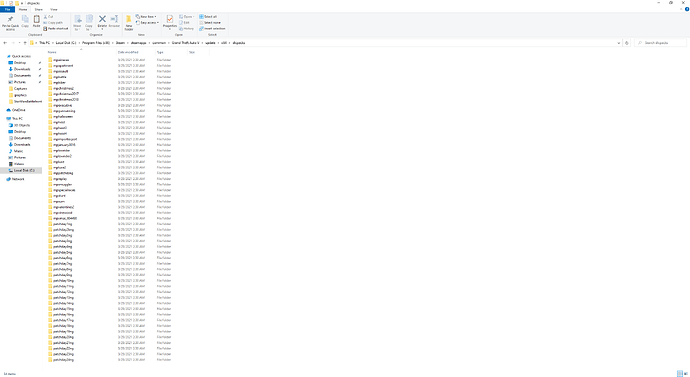This screenshot has height=377, width=690.
Task: Open the Easy access dropdown
Action: (x=147, y=22)
